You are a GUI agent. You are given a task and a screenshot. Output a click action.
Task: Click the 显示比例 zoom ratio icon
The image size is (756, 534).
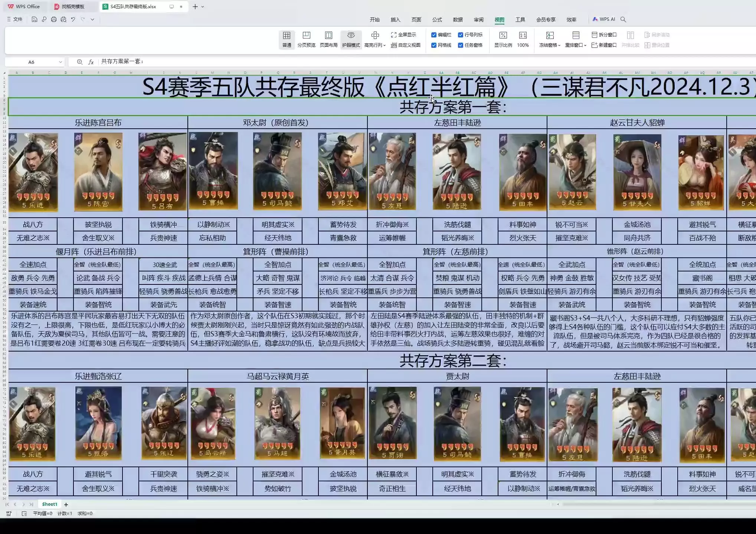click(x=503, y=36)
